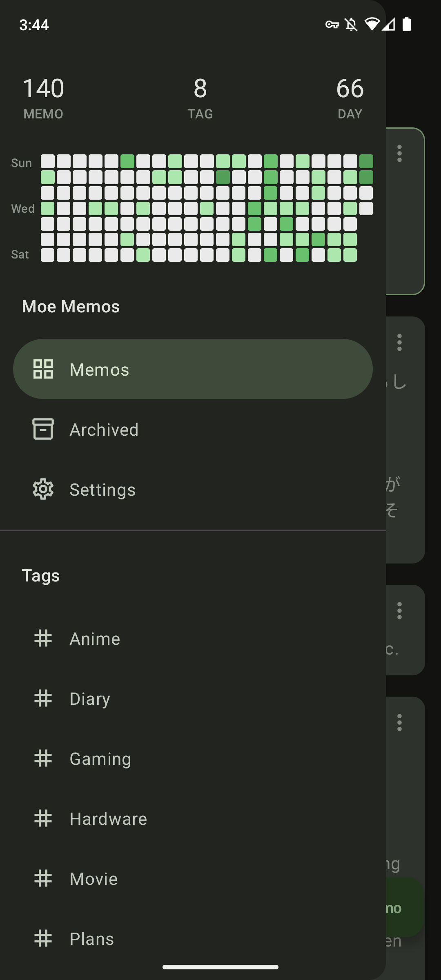Tap the Memos grid icon
441x980 pixels.
(43, 369)
